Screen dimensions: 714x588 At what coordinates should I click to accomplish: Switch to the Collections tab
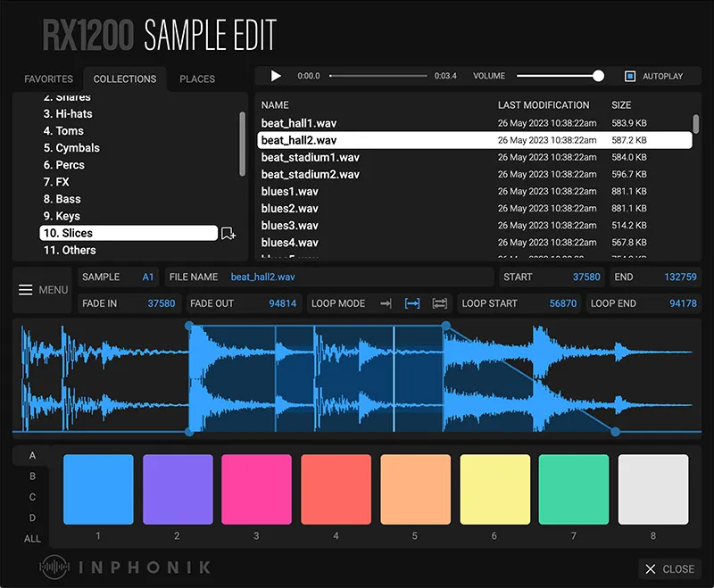click(x=125, y=79)
